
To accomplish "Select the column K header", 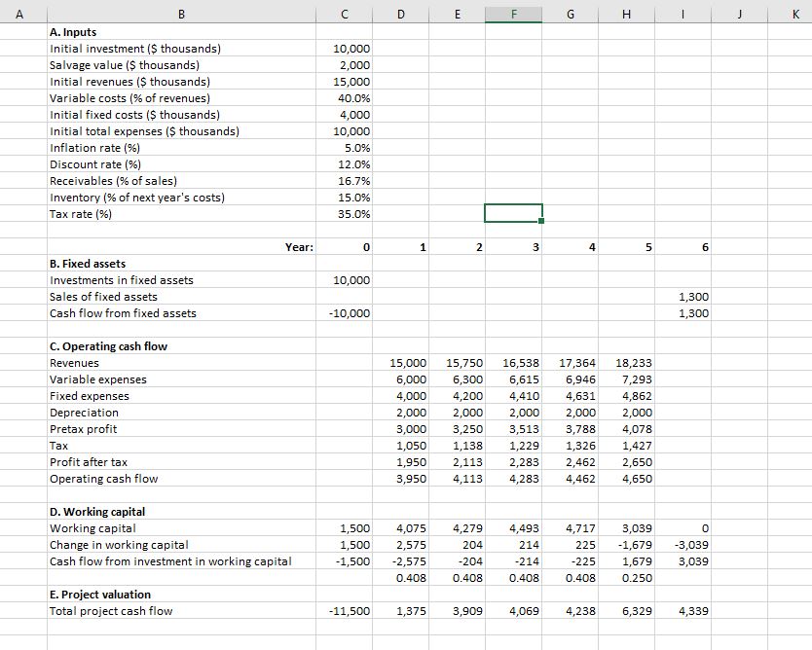I will (794, 13).
